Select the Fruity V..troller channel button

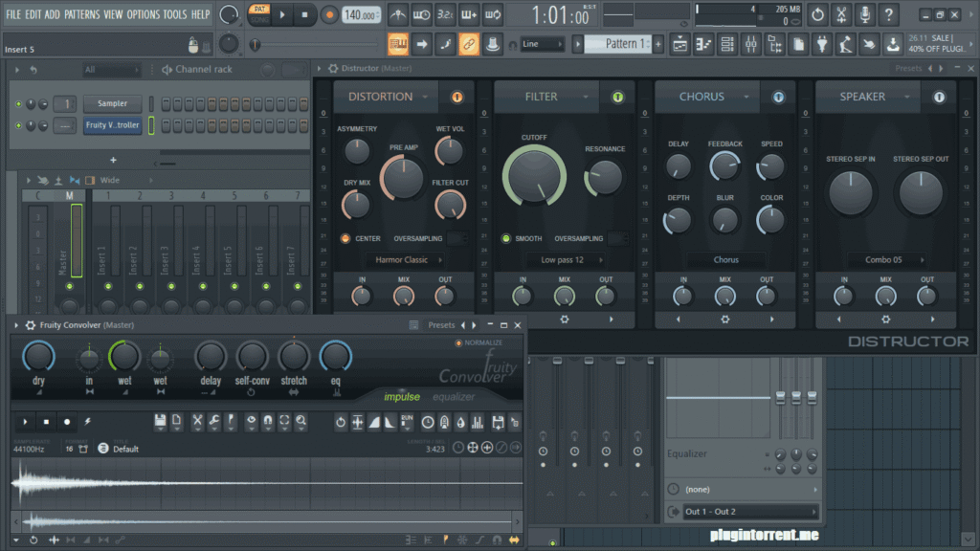click(113, 125)
